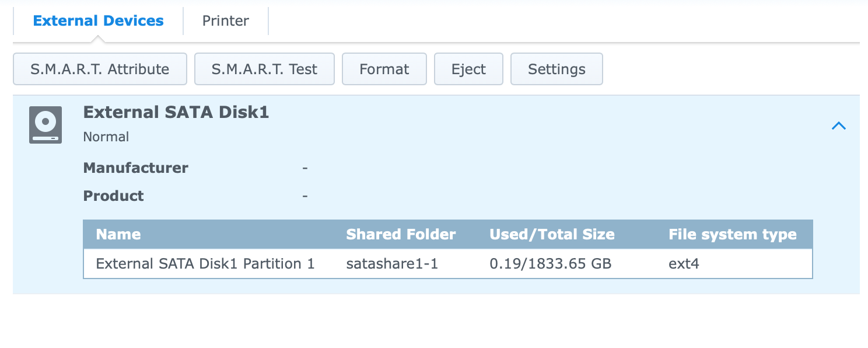This screenshot has width=868, height=348.
Task: Click the Used/Total Size column header
Action: point(552,235)
